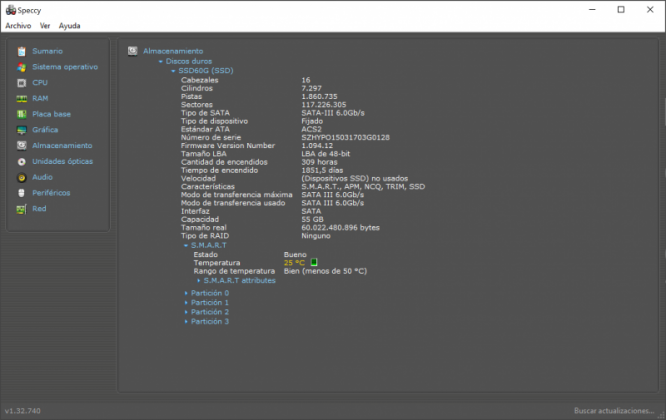This screenshot has height=420, width=666.
Task: Click the Cilindros 7.297 value
Action: point(311,88)
